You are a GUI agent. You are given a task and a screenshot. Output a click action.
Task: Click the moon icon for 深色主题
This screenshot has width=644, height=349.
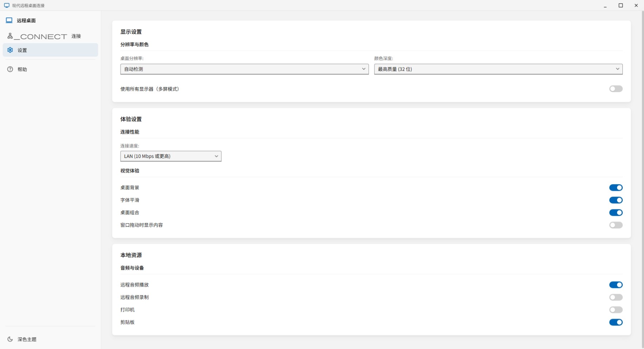10,339
